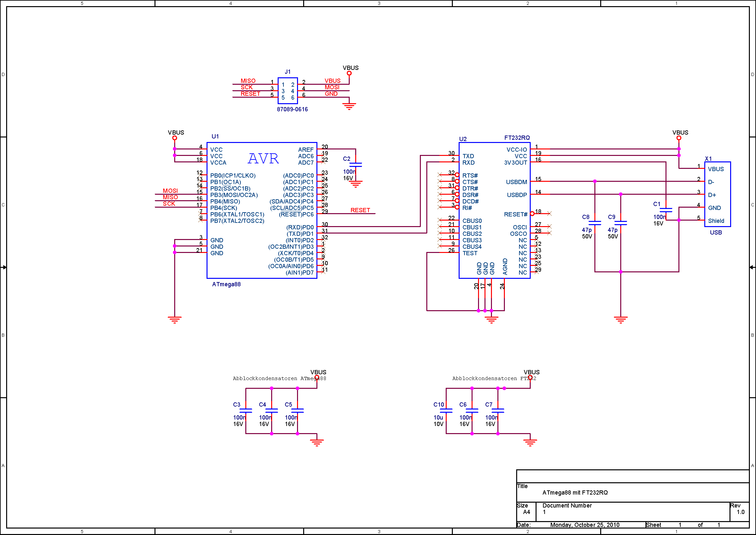The height and width of the screenshot is (535, 756).
Task: Click VBUS symbol above the ATmega88 decoupling capacitors
Action: coord(317,377)
